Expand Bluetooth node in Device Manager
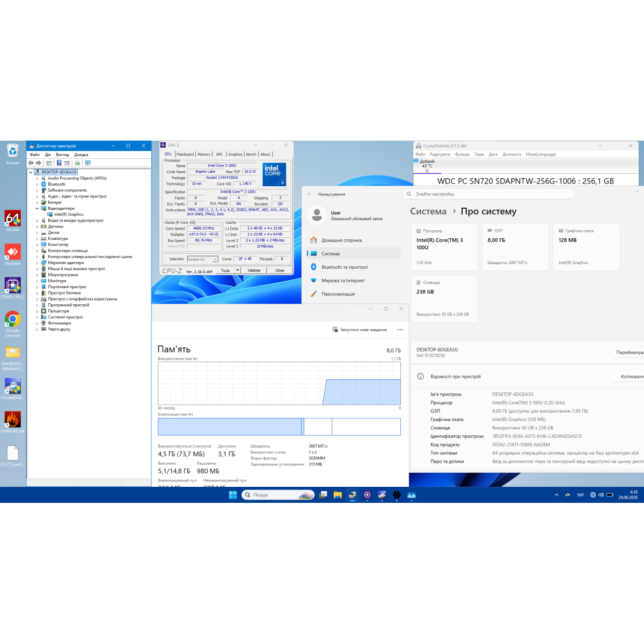 [x=37, y=184]
